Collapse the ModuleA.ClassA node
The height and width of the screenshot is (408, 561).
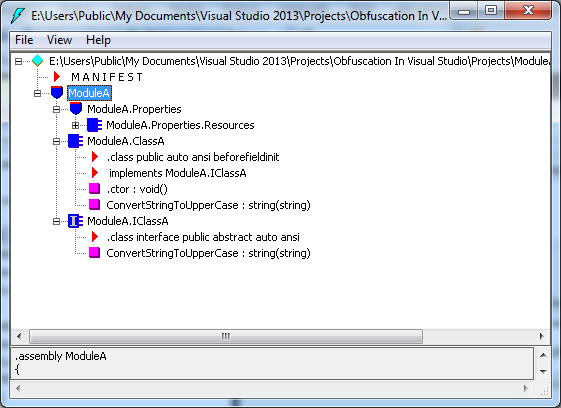tap(57, 141)
